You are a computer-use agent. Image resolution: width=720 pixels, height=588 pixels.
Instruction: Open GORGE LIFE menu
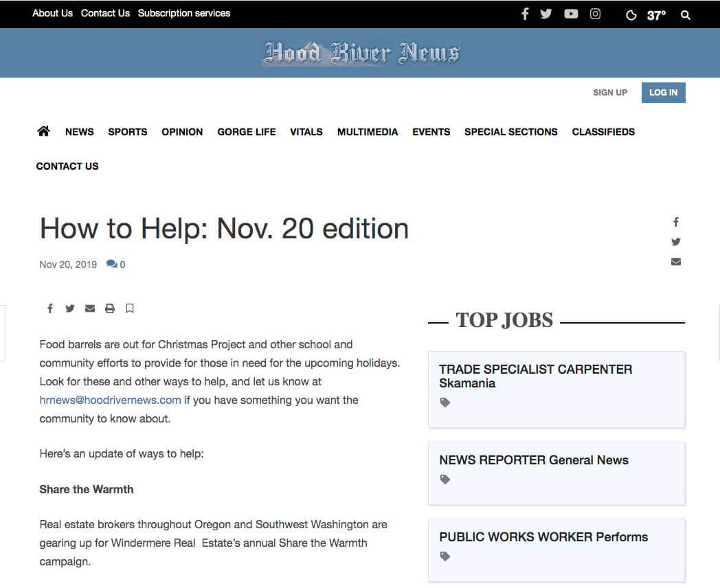pyautogui.click(x=247, y=132)
